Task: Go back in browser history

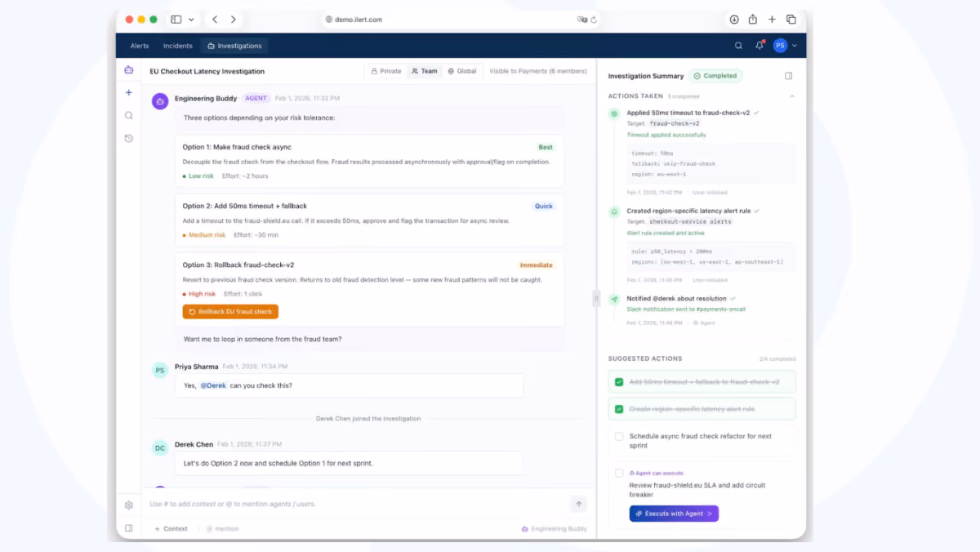Action: coord(215,20)
